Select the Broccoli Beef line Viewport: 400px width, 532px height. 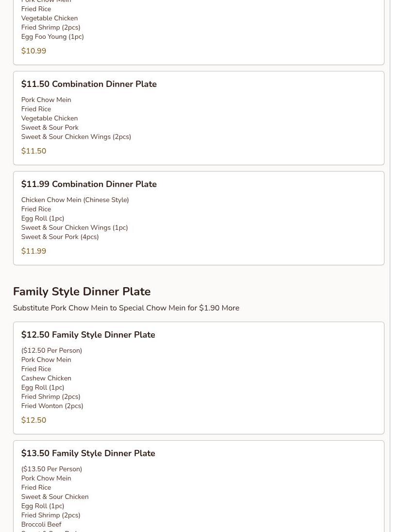[x=41, y=525]
